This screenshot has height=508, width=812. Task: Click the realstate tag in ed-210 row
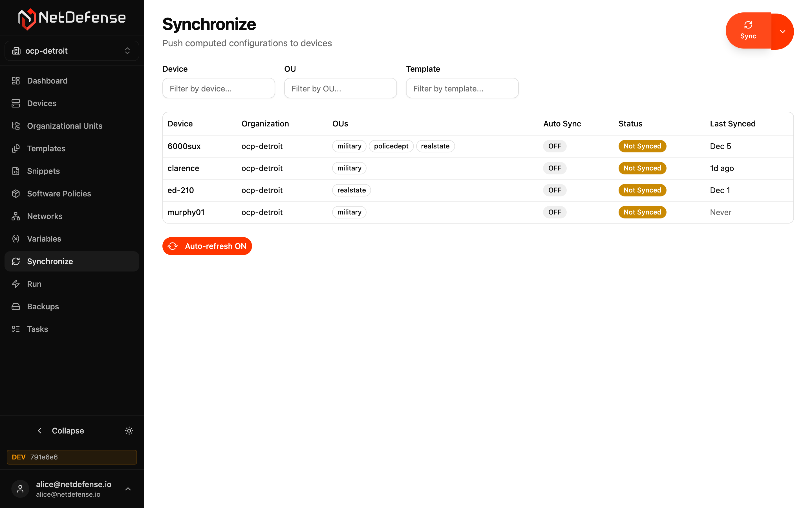pyautogui.click(x=352, y=190)
